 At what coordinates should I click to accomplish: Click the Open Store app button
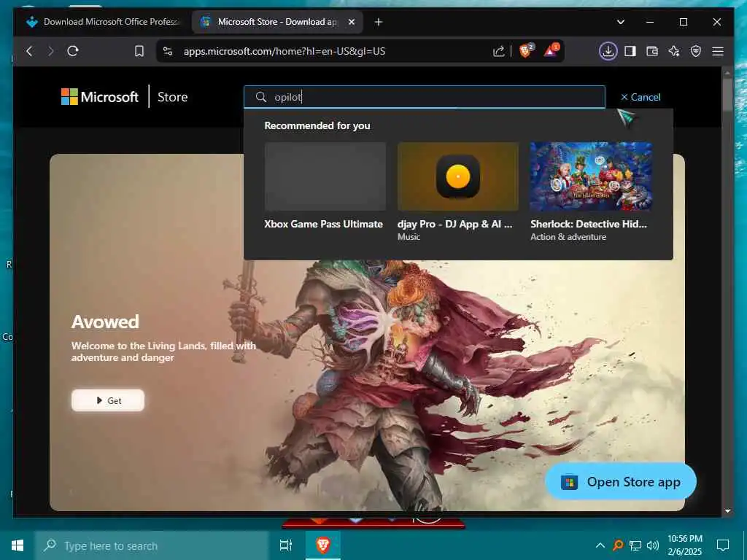pos(621,482)
